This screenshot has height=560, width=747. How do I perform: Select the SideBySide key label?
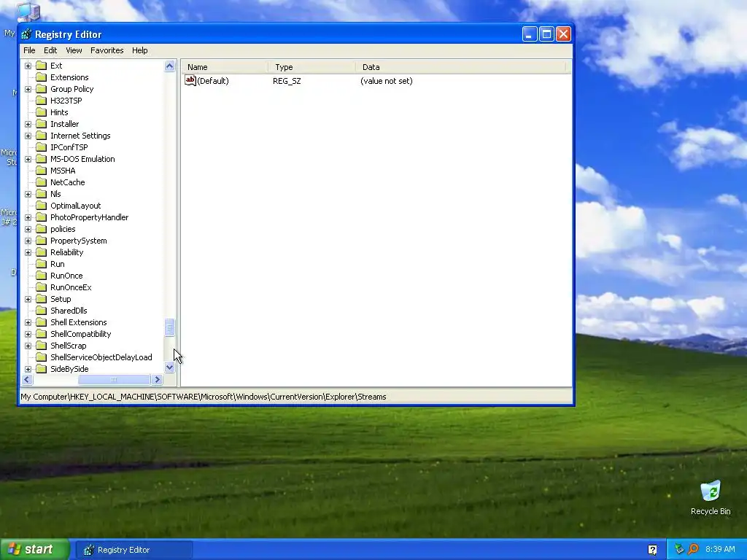pos(69,369)
